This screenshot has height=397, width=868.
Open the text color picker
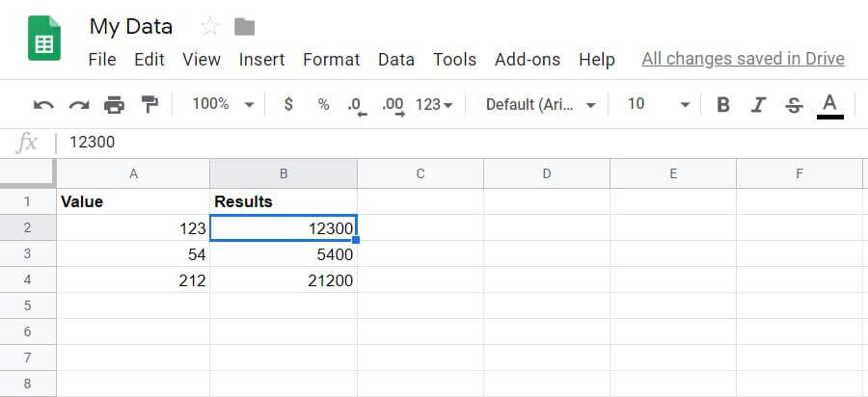click(x=829, y=104)
